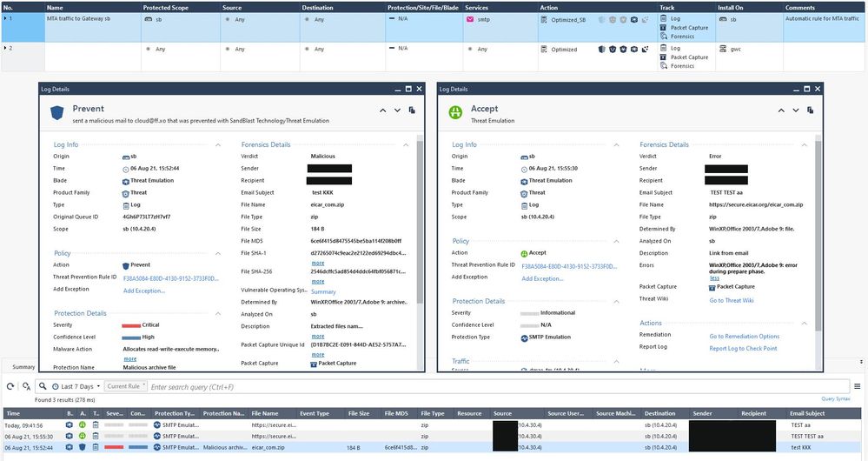The image size is (868, 461).
Task: Click the Summary link for Vulnerable Operating Systems
Action: 323,292
